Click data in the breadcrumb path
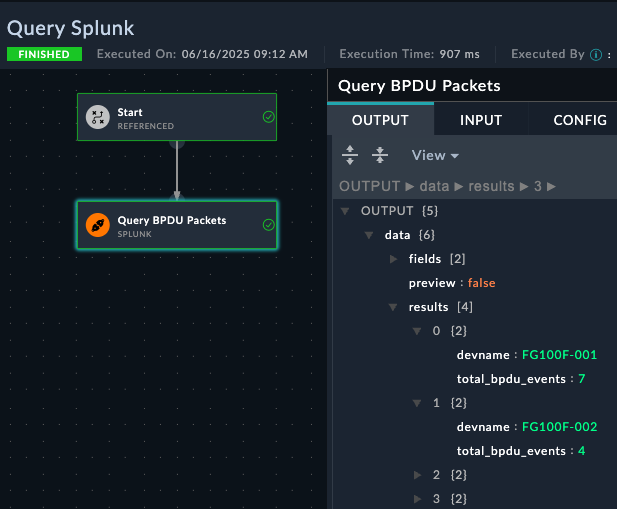 [x=434, y=186]
